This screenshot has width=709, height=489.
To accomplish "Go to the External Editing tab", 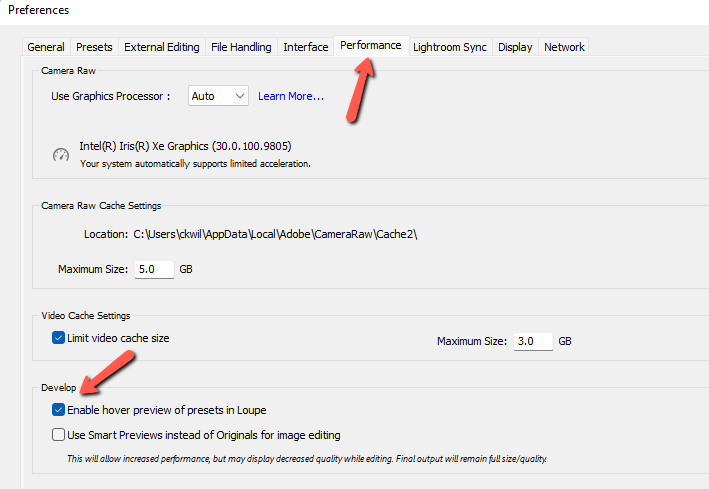I will click(x=161, y=47).
